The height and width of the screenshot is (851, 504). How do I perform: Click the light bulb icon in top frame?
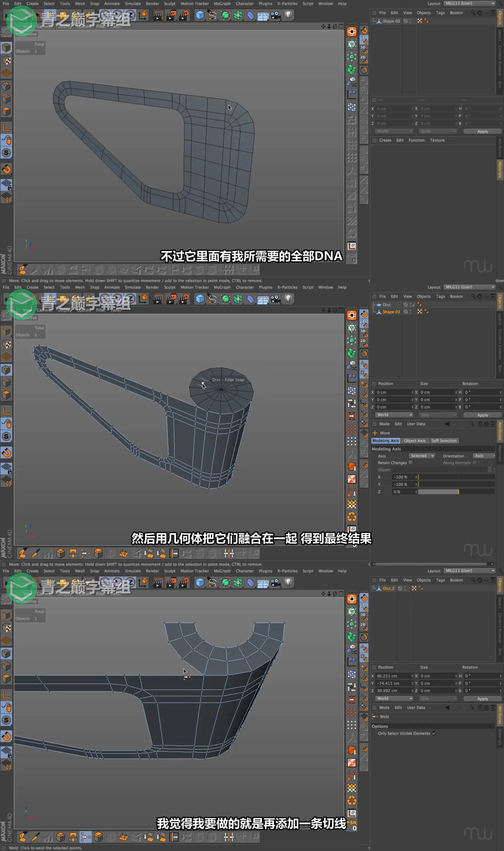(288, 15)
